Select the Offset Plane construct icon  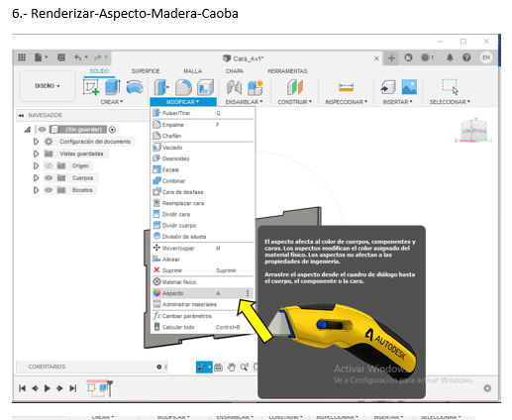[x=295, y=87]
